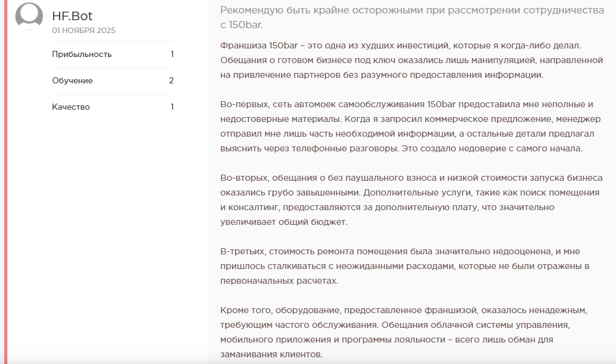The width and height of the screenshot is (616, 364).
Task: Click the Прибыльность score value 1
Action: (x=172, y=54)
